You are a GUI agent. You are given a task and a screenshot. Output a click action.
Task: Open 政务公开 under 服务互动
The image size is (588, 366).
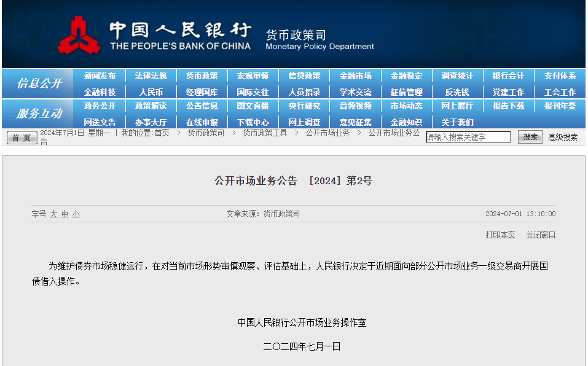point(100,106)
